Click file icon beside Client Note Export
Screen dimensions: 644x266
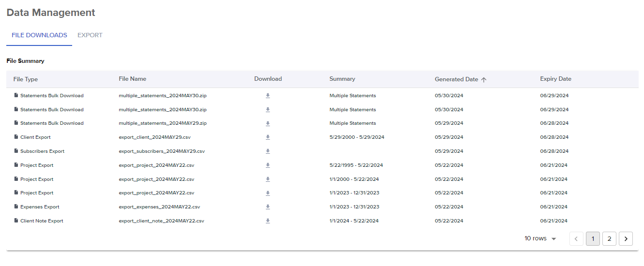click(x=16, y=221)
